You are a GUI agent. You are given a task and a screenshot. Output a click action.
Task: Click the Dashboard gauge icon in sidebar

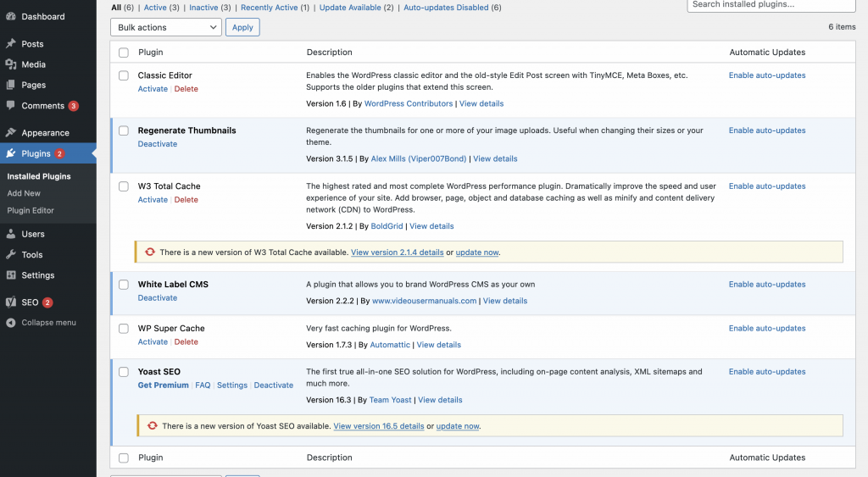coord(10,16)
